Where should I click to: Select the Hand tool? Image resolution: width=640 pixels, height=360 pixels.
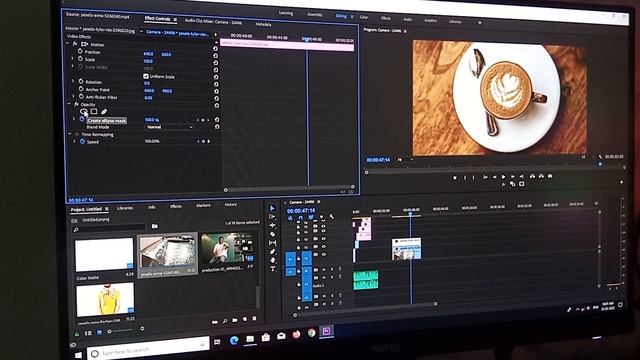[x=272, y=260]
